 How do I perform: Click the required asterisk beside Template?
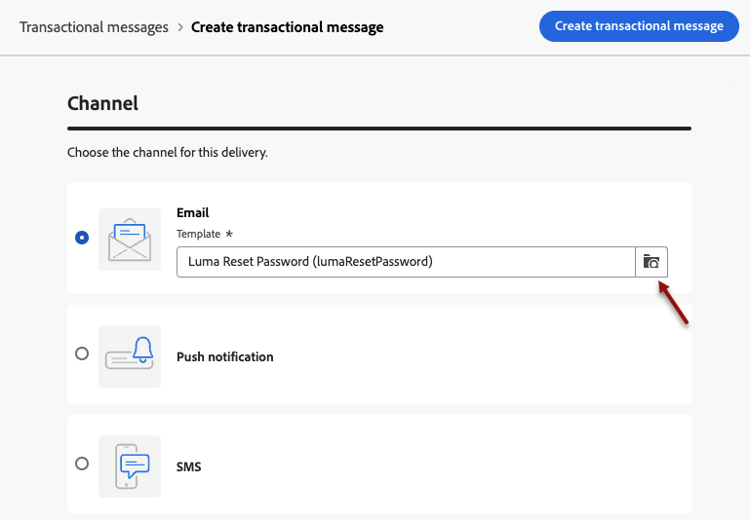[228, 234]
